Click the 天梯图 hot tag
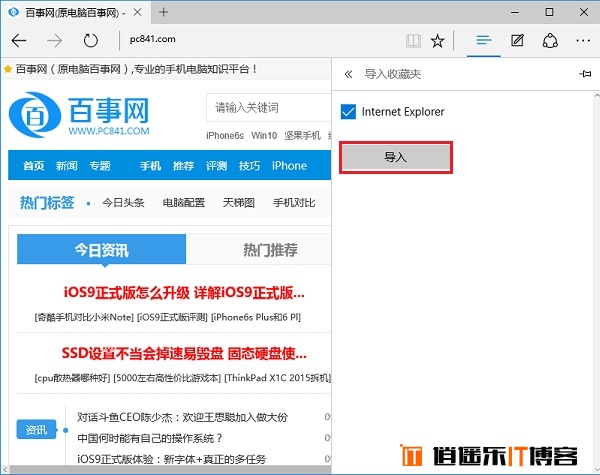The width and height of the screenshot is (600, 475). [x=239, y=202]
